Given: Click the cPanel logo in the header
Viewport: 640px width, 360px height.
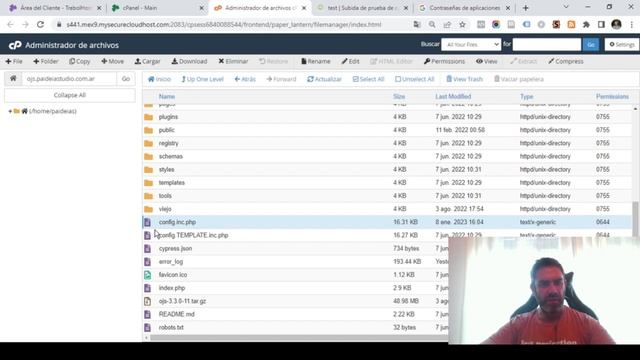Looking at the screenshot, I should coord(15,45).
